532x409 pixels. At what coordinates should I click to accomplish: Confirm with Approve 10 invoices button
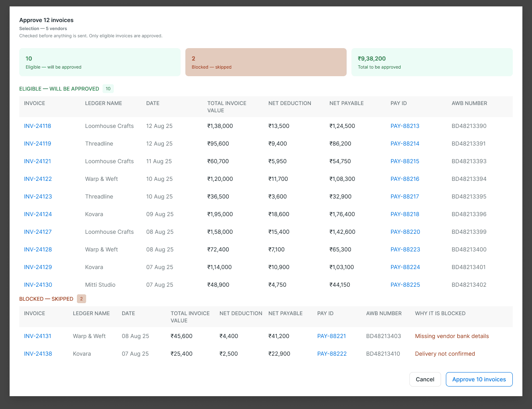pos(479,379)
